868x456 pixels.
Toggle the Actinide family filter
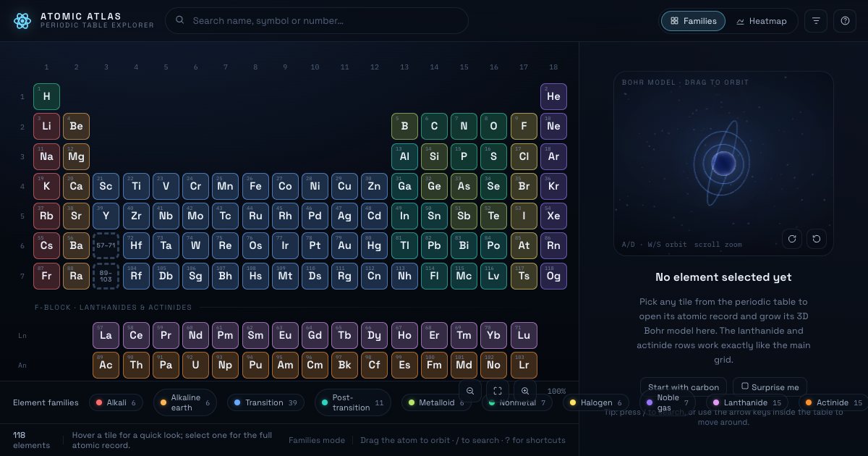pos(834,402)
